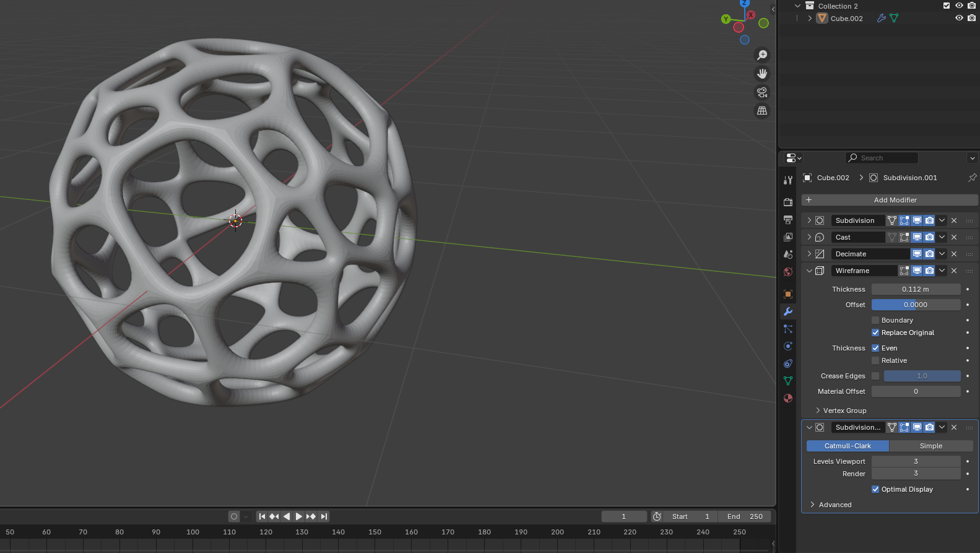Click the modifiers wrench icon beside Cube.002 in outliner
The width and height of the screenshot is (980, 553).
pos(882,19)
